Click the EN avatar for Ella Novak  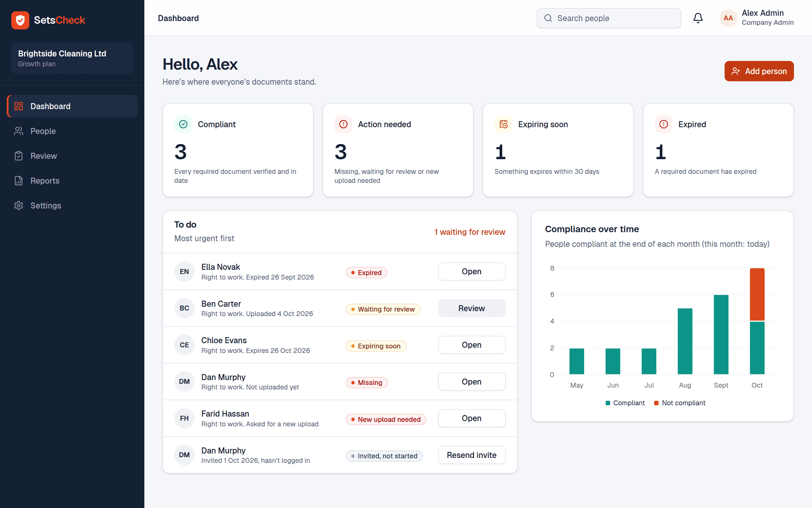pos(184,272)
